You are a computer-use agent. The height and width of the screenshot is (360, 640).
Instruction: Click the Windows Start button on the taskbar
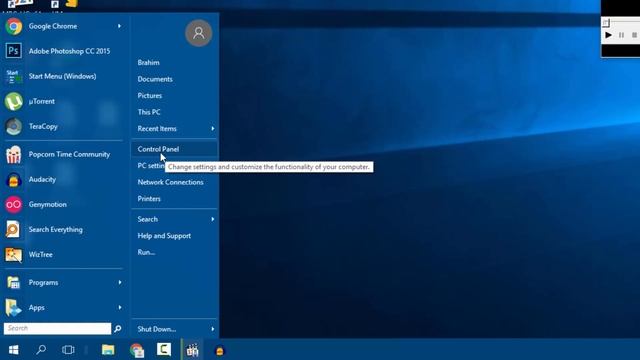[13, 350]
